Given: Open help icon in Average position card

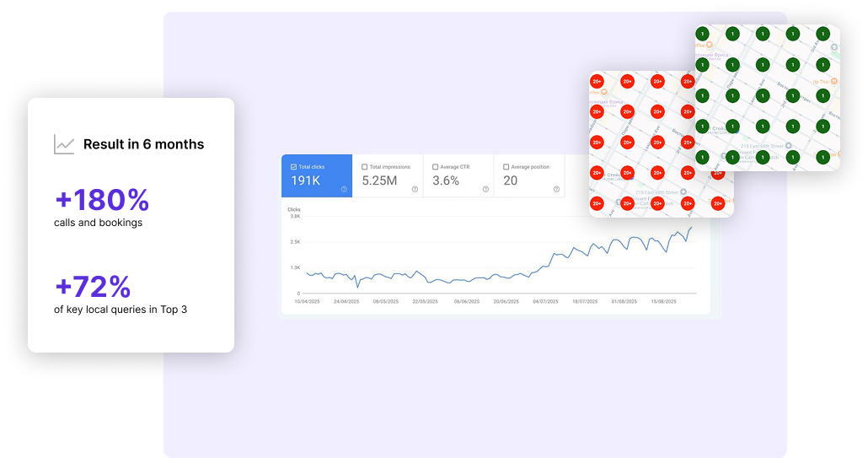Looking at the screenshot, I should point(556,189).
